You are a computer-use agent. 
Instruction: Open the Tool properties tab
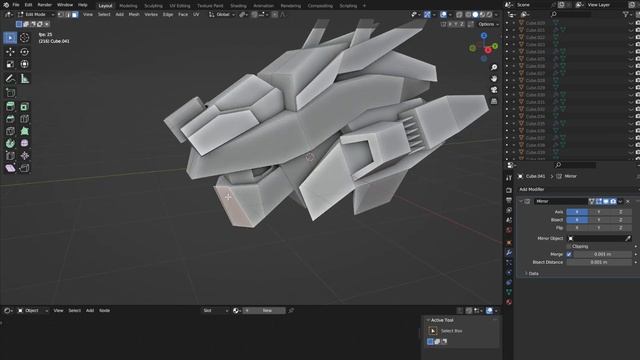pos(509,178)
